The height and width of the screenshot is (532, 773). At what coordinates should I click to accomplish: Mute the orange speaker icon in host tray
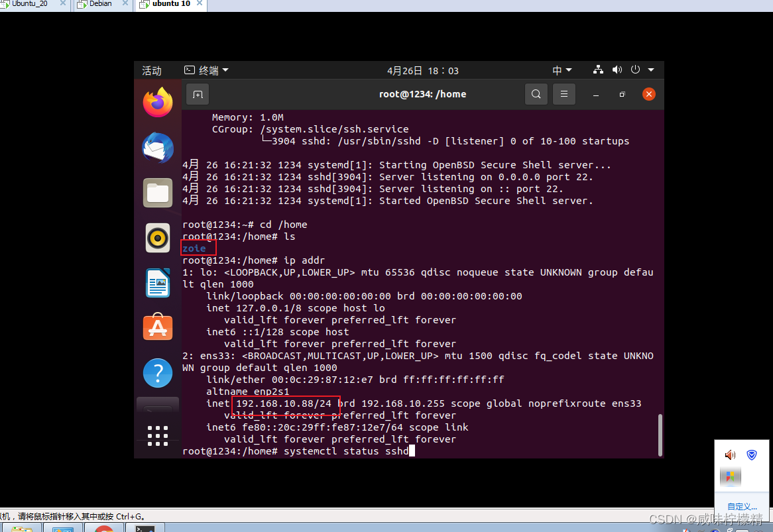click(x=730, y=455)
